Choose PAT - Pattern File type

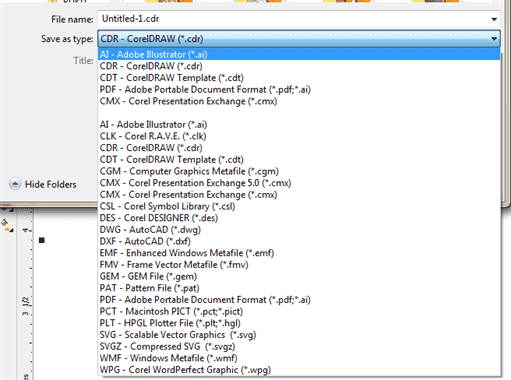pos(299,288)
